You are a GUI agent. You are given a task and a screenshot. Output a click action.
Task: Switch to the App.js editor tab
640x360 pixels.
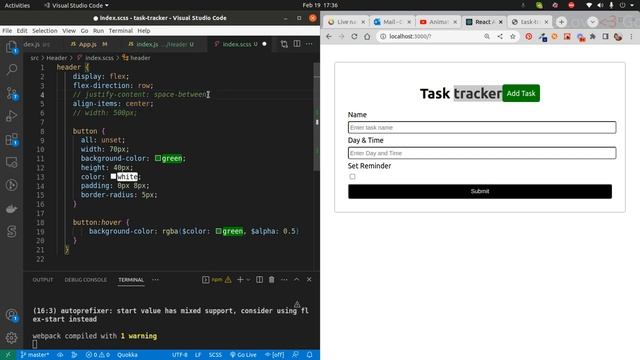coord(89,44)
